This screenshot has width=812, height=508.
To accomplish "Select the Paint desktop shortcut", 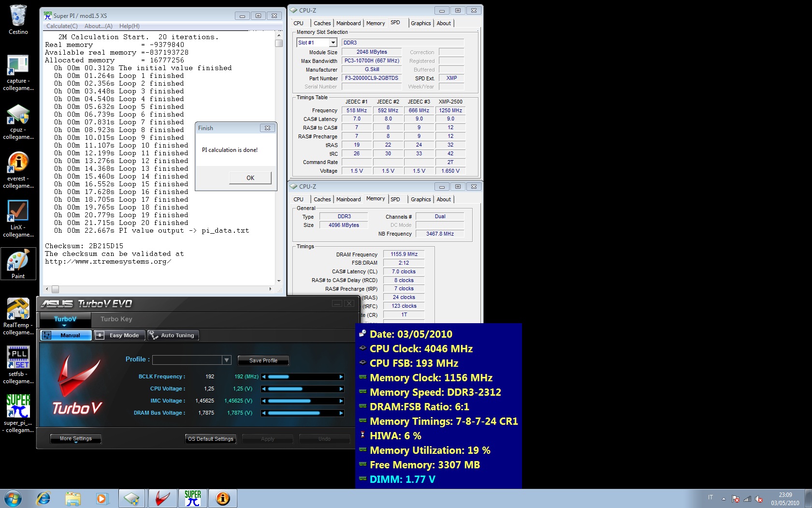I will point(18,264).
